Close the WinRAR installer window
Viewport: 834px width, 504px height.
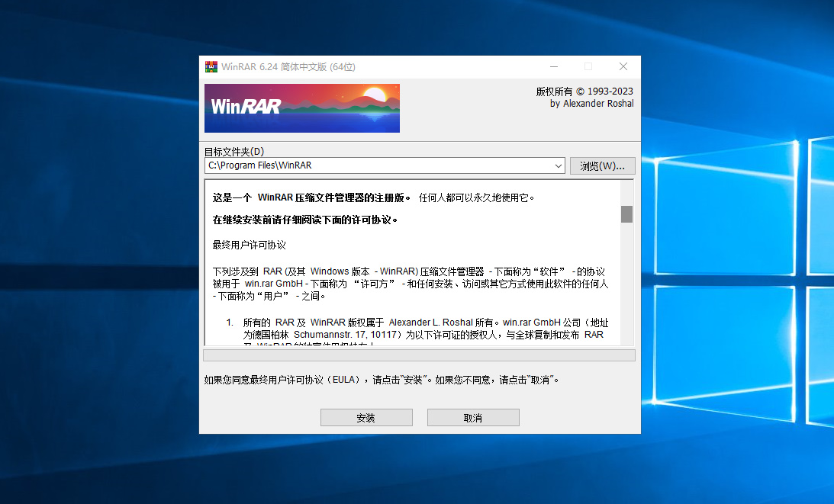[623, 66]
